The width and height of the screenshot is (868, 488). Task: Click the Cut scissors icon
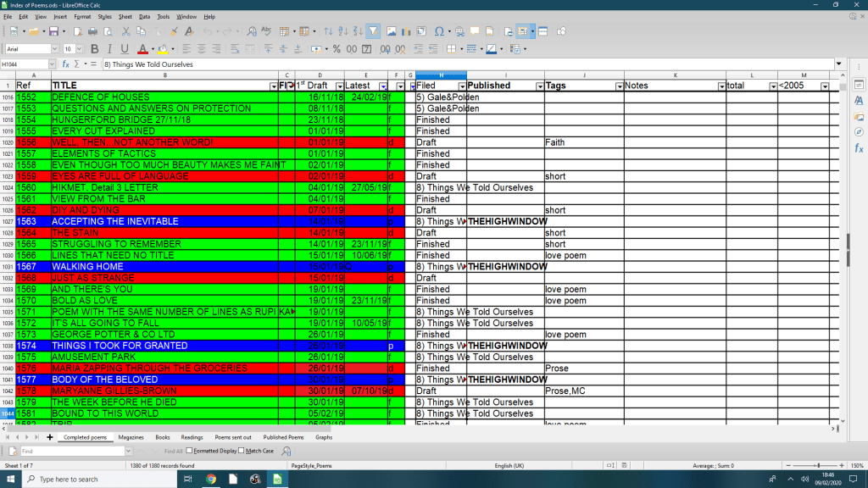pyautogui.click(x=126, y=31)
